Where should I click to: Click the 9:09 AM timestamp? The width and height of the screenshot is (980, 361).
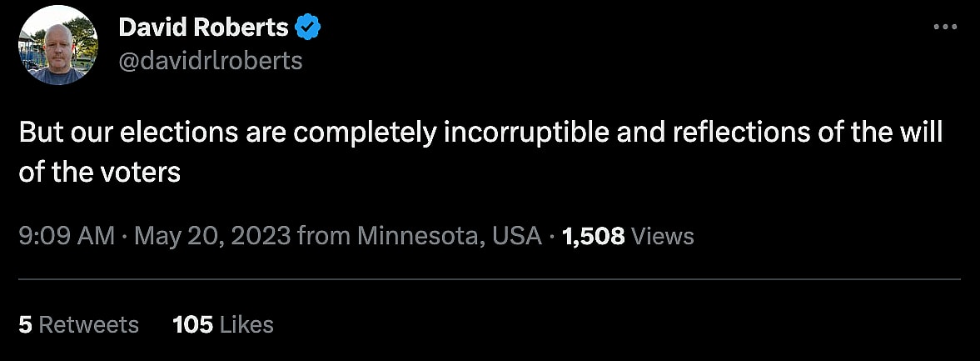pyautogui.click(x=66, y=236)
